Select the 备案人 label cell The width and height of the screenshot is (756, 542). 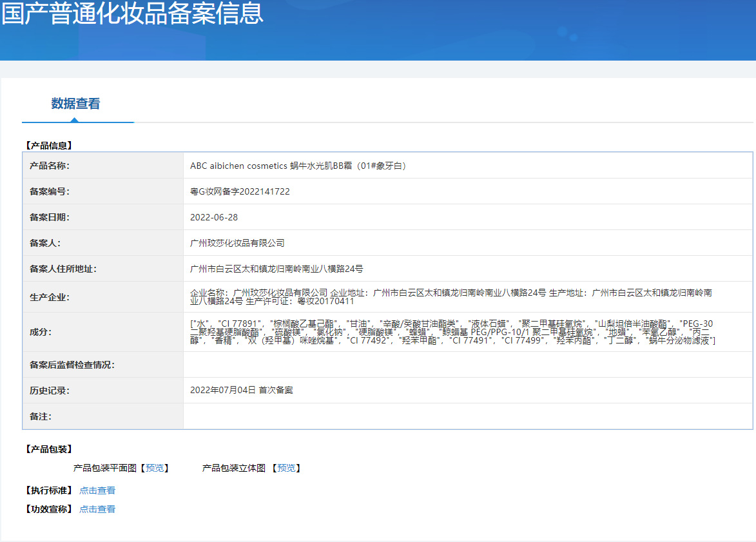coord(102,243)
